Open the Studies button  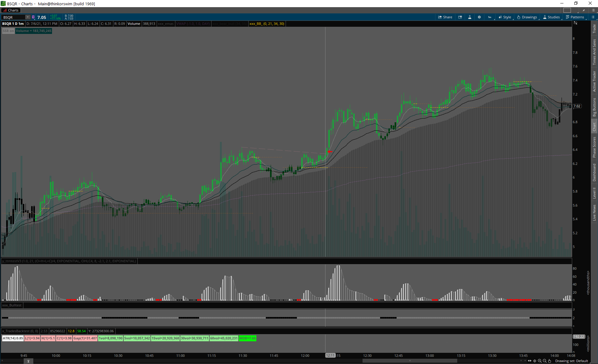[552, 17]
